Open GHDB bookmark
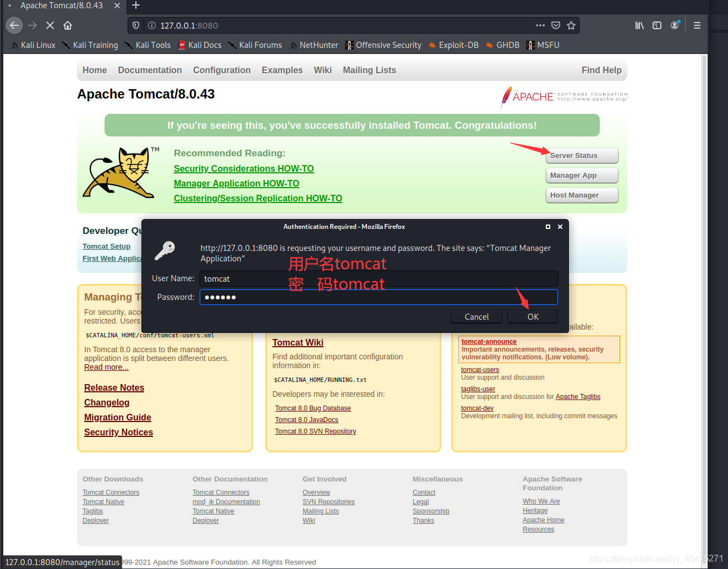The image size is (728, 569). click(502, 45)
